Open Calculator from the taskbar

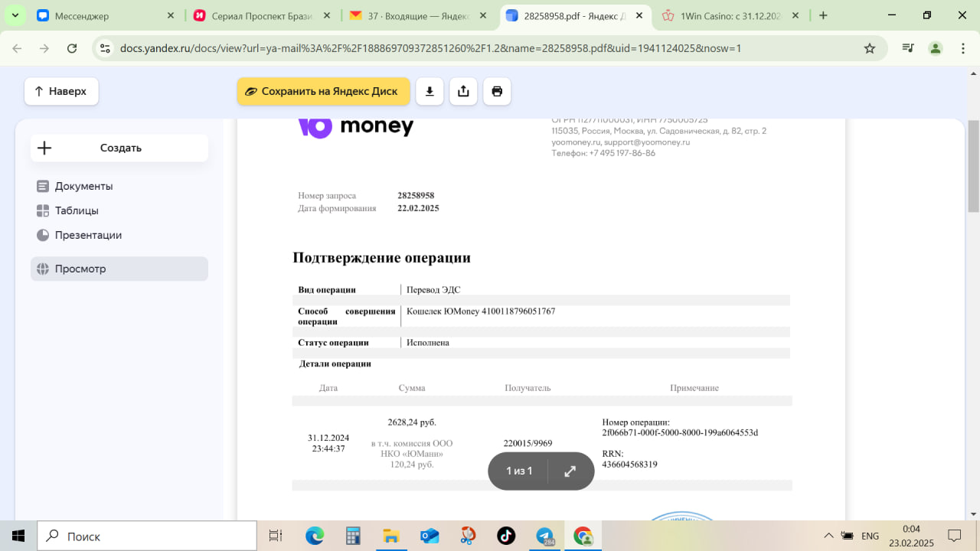pyautogui.click(x=353, y=536)
